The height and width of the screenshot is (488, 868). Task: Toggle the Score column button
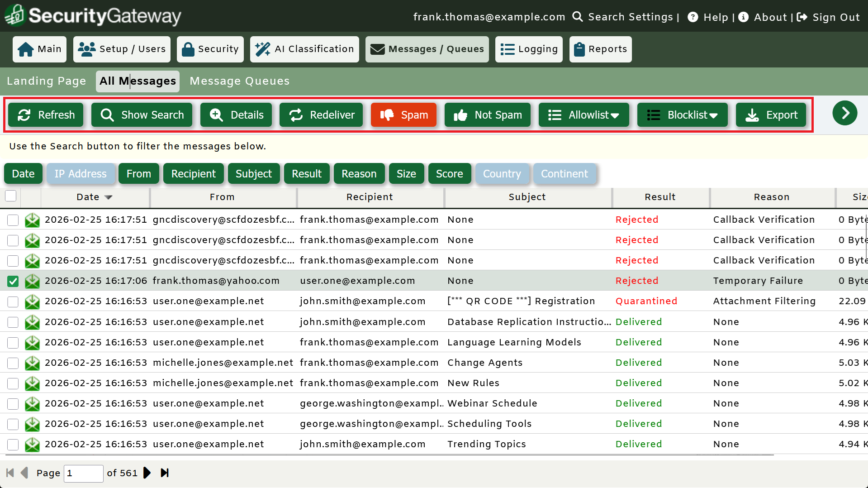click(x=450, y=174)
